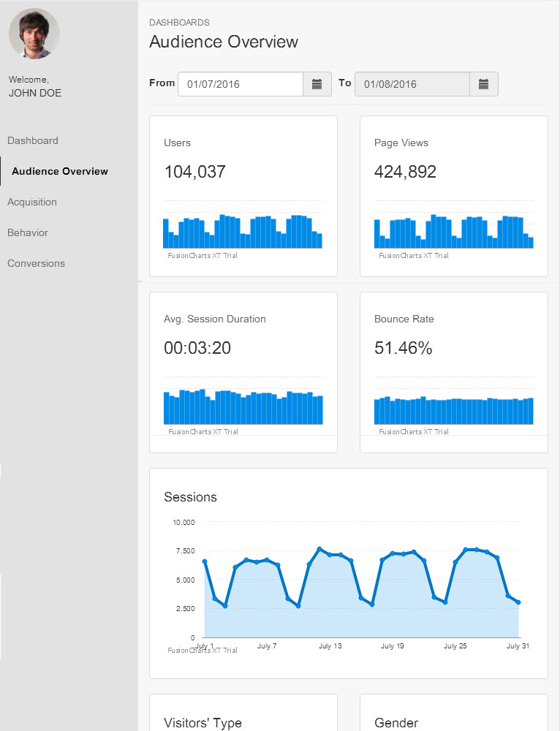
Task: Select Audience Overview in the sidebar
Action: (60, 171)
